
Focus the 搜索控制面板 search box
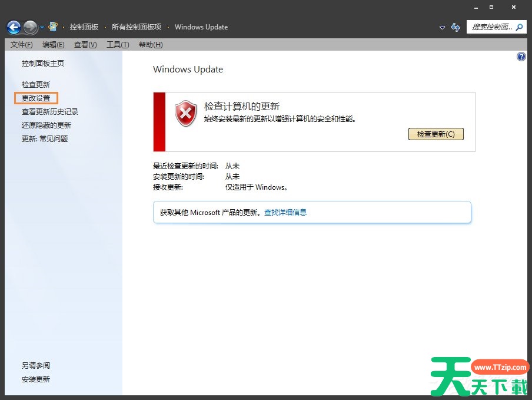click(x=490, y=27)
